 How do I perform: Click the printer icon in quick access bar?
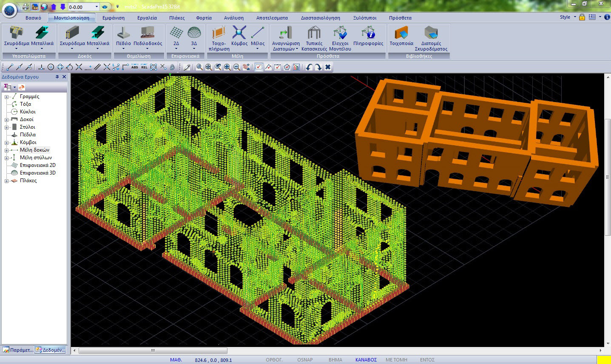click(x=26, y=7)
